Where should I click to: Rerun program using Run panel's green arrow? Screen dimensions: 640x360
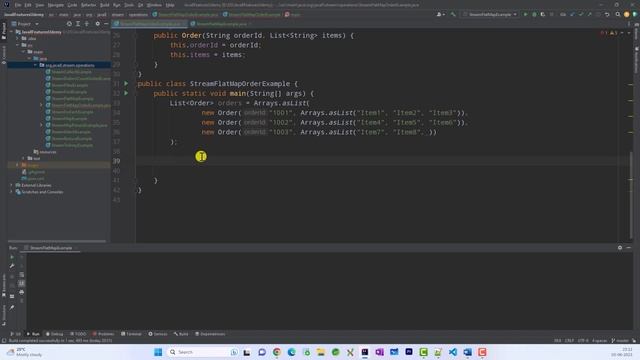tap(12, 257)
